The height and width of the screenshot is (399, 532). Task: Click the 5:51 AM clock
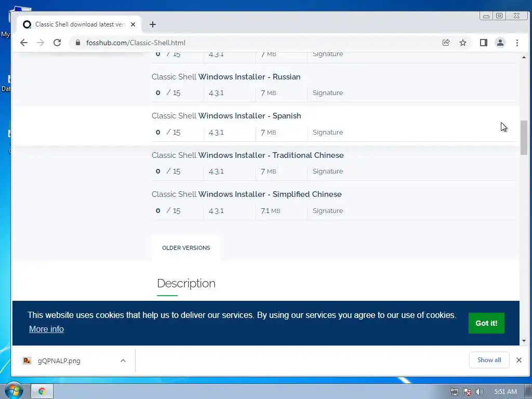point(506,392)
